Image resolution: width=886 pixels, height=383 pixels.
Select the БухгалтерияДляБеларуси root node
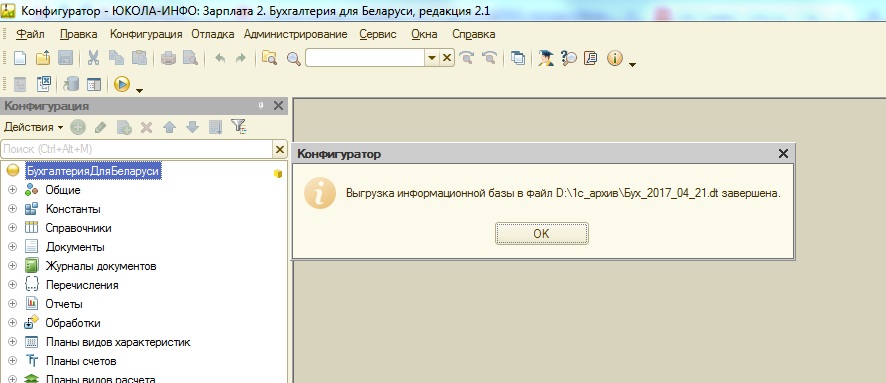coord(93,171)
